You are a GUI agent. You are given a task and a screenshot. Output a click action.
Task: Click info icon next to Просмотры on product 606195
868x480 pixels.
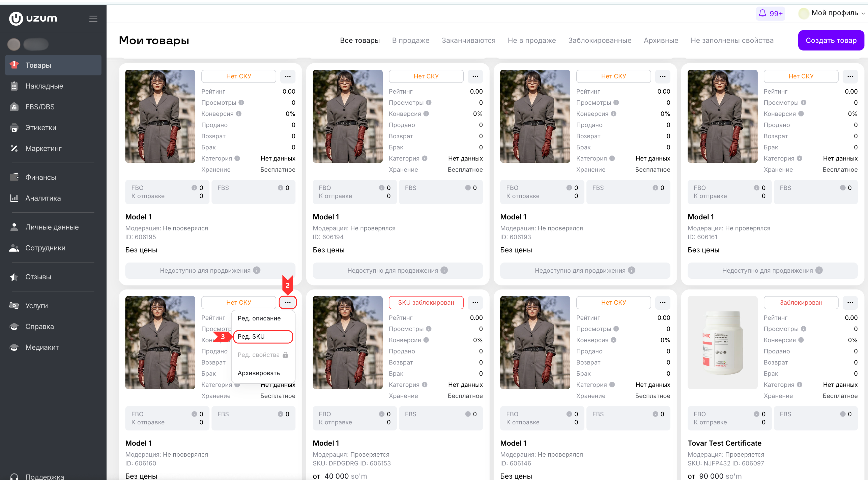pyautogui.click(x=241, y=102)
